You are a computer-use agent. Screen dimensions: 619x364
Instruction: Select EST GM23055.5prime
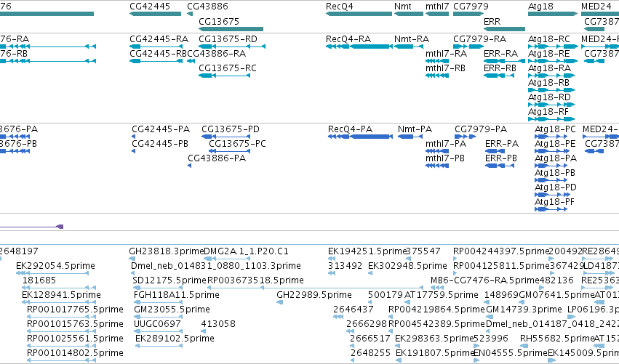(172, 310)
